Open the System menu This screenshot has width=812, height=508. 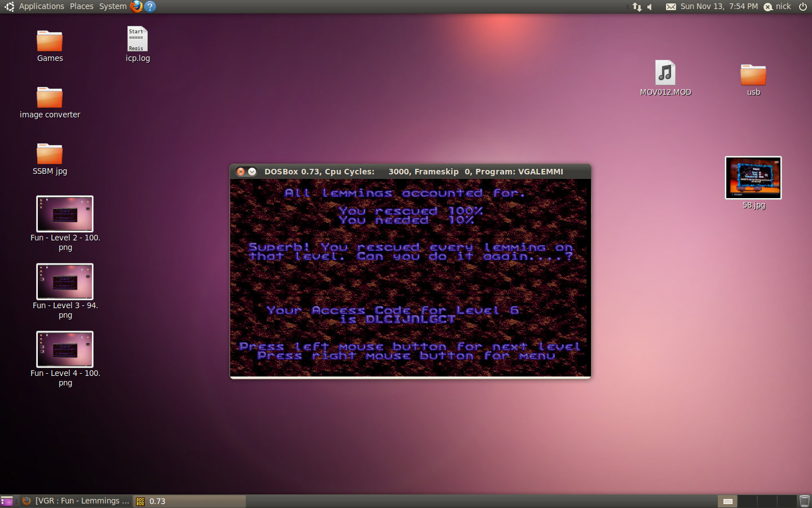[x=113, y=6]
